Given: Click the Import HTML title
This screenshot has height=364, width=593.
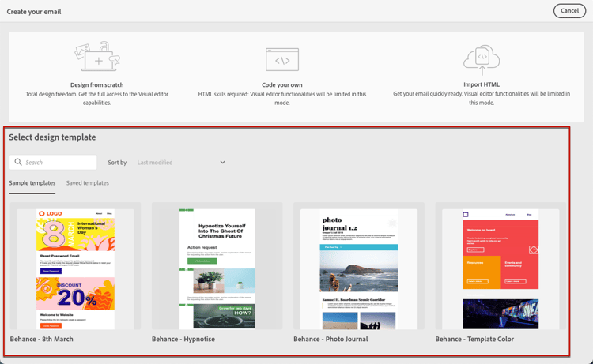Looking at the screenshot, I should point(482,84).
